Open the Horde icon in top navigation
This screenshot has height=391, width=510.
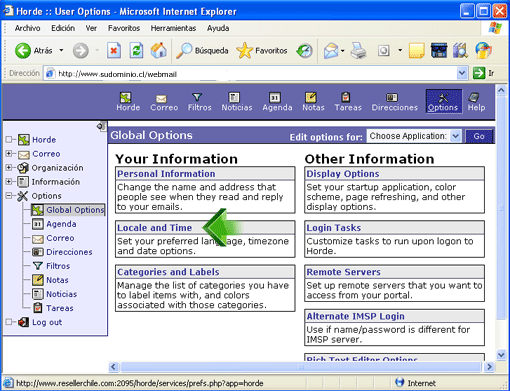pos(128,102)
